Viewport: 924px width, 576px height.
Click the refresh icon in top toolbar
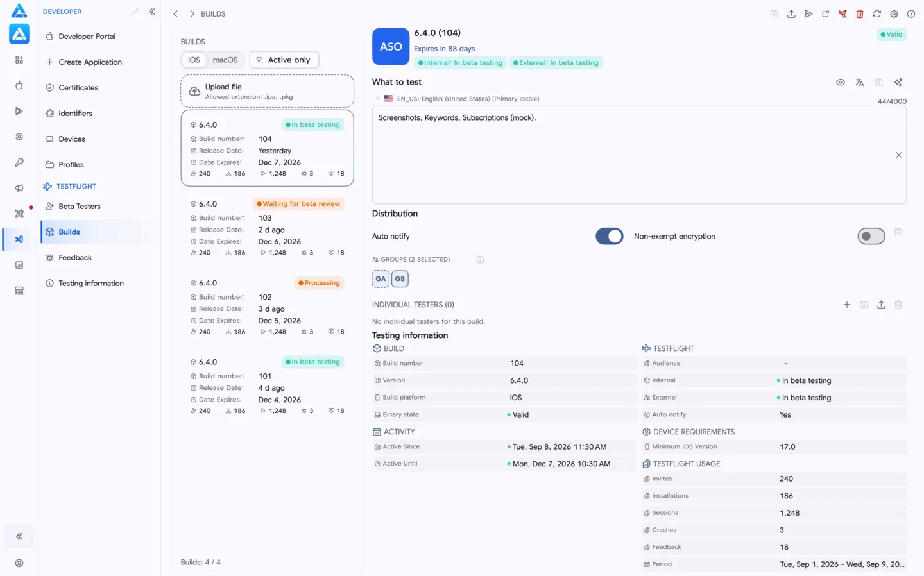click(x=877, y=14)
